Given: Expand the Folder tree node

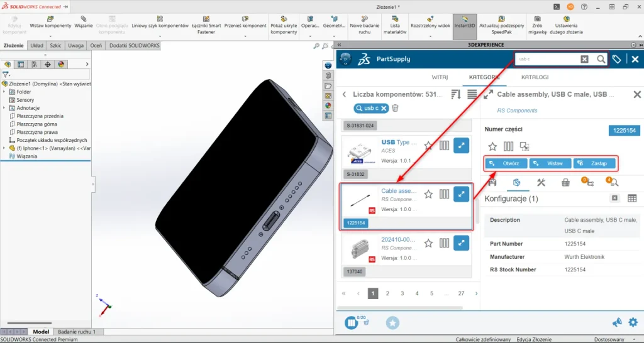Looking at the screenshot, I should click(4, 92).
